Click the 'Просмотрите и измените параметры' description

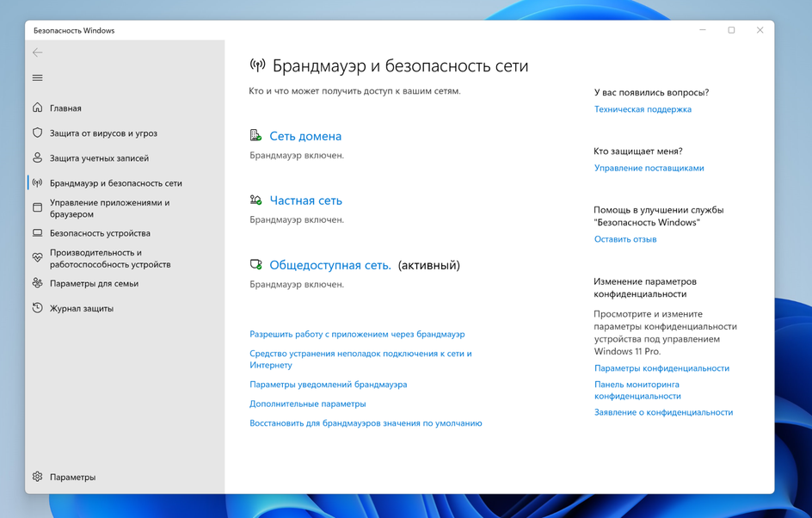[x=666, y=332]
